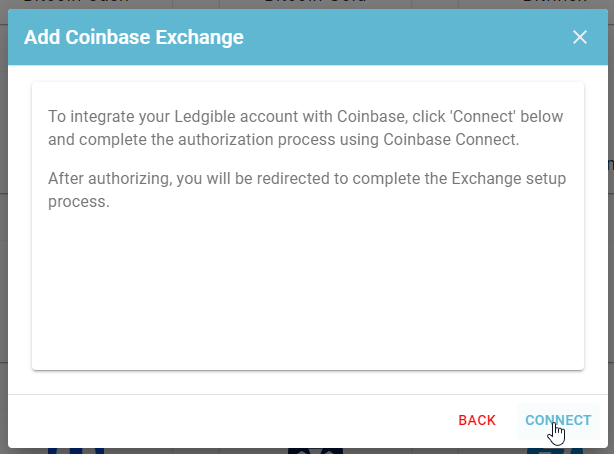Close the Add Coinbase Exchange dialog
The image size is (614, 454).
pos(580,37)
